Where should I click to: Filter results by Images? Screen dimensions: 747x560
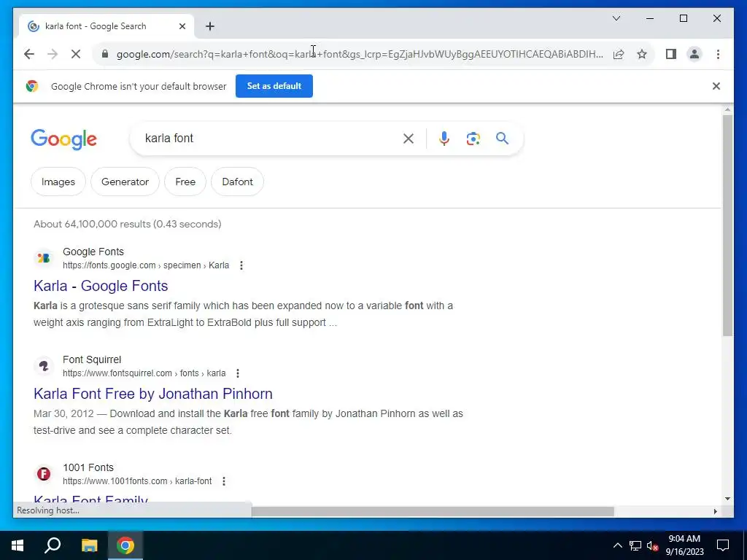pyautogui.click(x=58, y=182)
